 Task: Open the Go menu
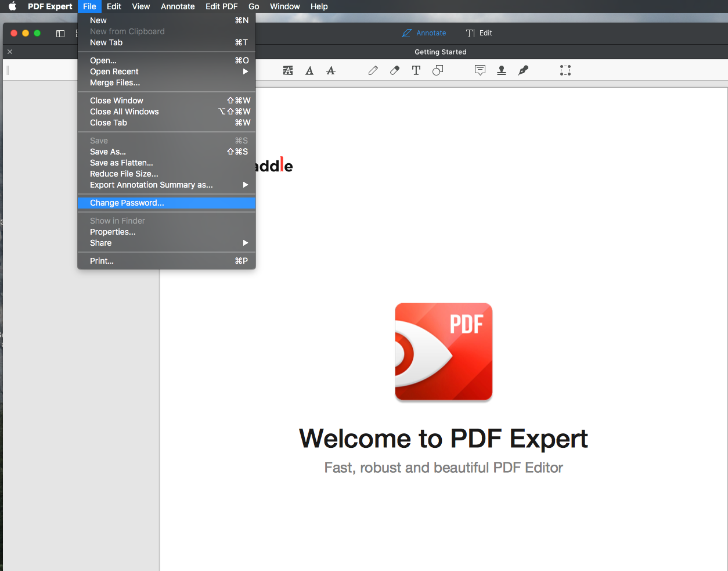pyautogui.click(x=254, y=6)
